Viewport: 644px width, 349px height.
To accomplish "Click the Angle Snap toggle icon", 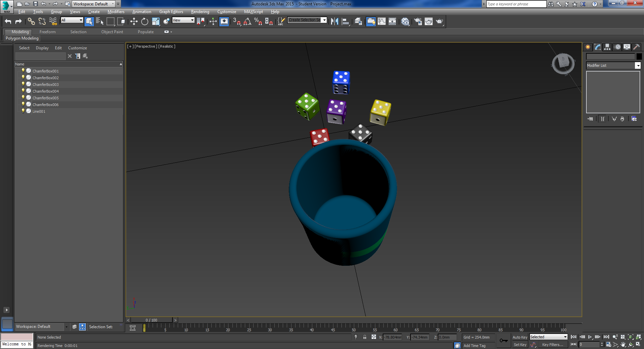I will [x=247, y=21].
